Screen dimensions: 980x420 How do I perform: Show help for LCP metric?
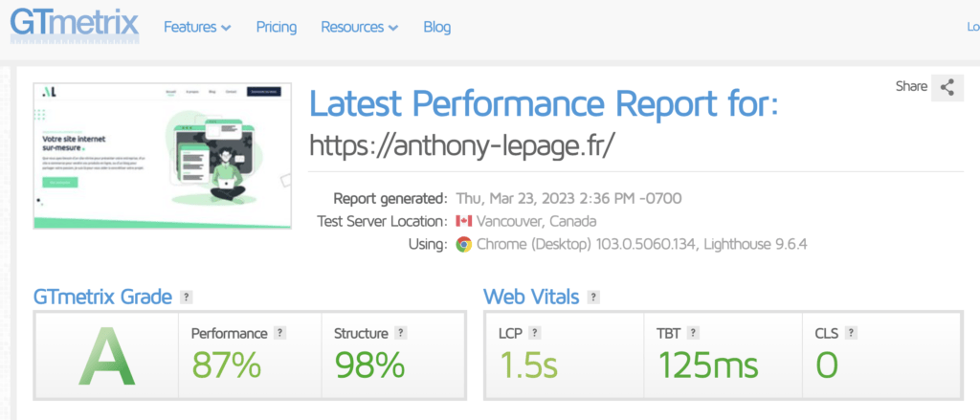click(534, 333)
